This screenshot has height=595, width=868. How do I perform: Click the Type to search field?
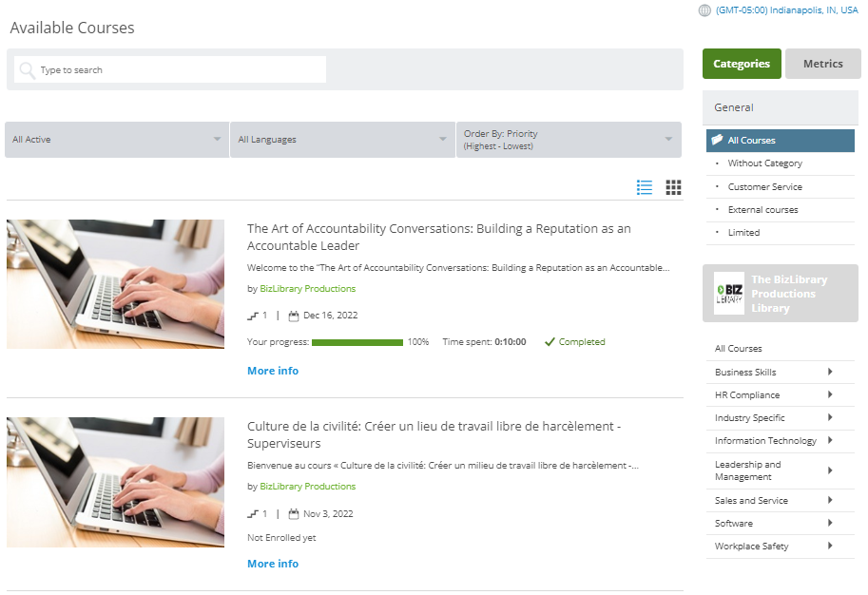click(x=170, y=69)
